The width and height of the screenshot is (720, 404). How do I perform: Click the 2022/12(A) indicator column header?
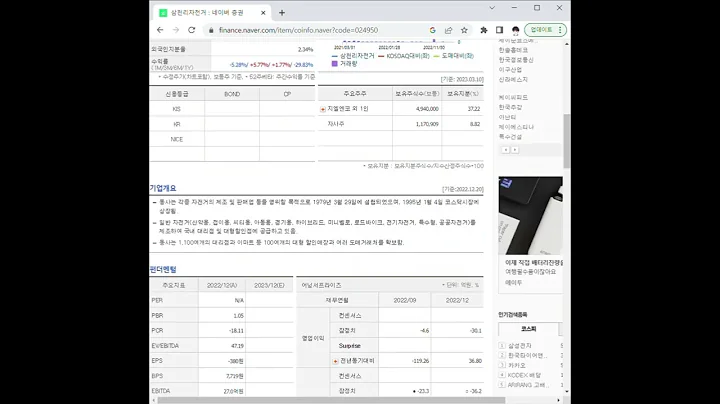pos(222,286)
